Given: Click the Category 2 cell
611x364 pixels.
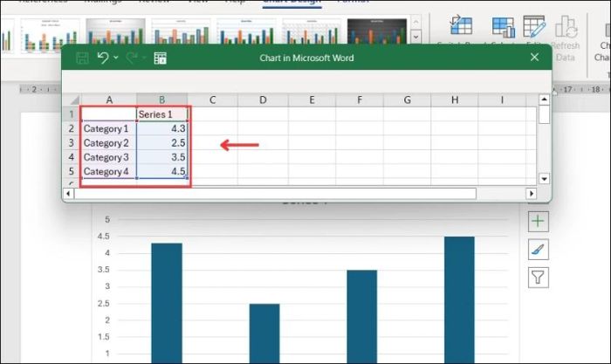Looking at the screenshot, I should [109, 143].
